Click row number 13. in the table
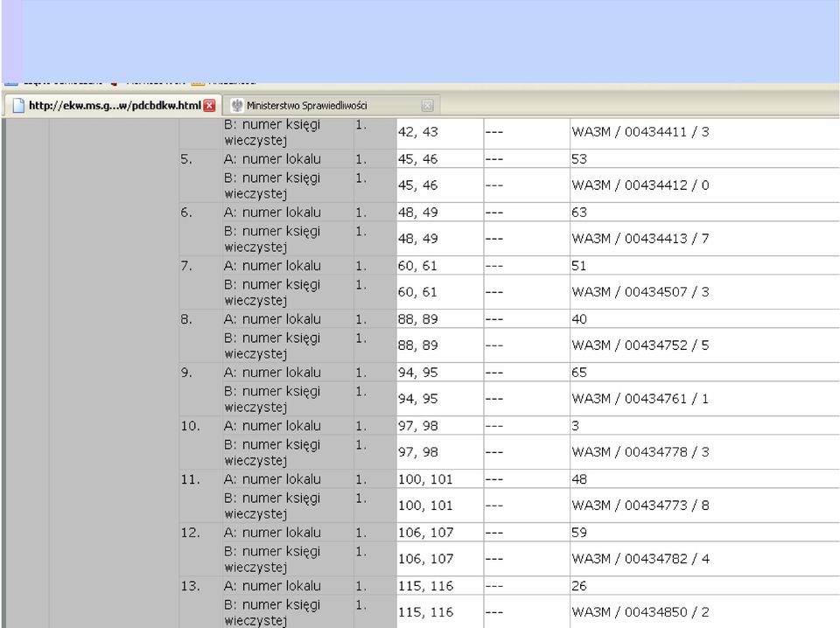840x628 pixels. click(190, 586)
